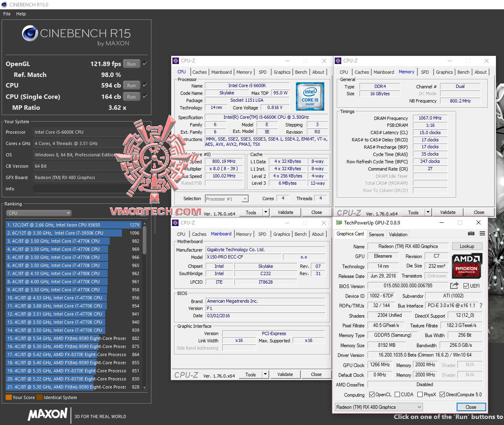Open the Radeon RX 480 GPU selector dropdown

coord(379,407)
